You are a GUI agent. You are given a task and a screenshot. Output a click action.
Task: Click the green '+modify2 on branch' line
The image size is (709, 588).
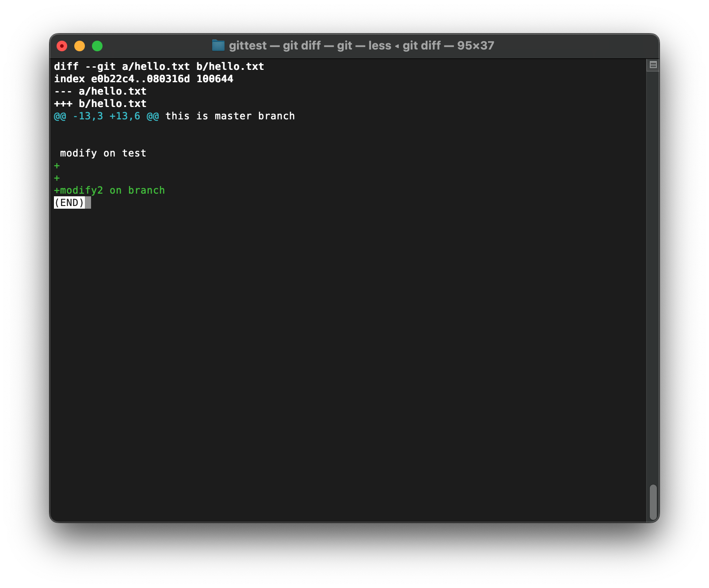click(110, 191)
